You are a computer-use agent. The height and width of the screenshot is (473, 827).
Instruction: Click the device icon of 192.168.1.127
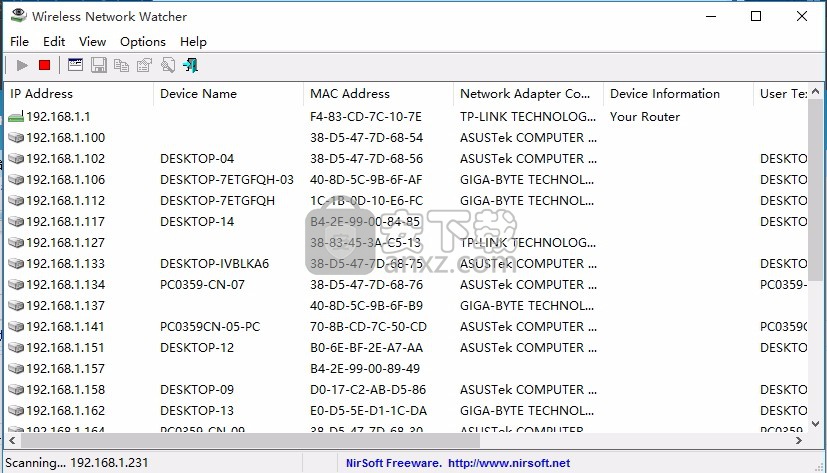tap(16, 243)
